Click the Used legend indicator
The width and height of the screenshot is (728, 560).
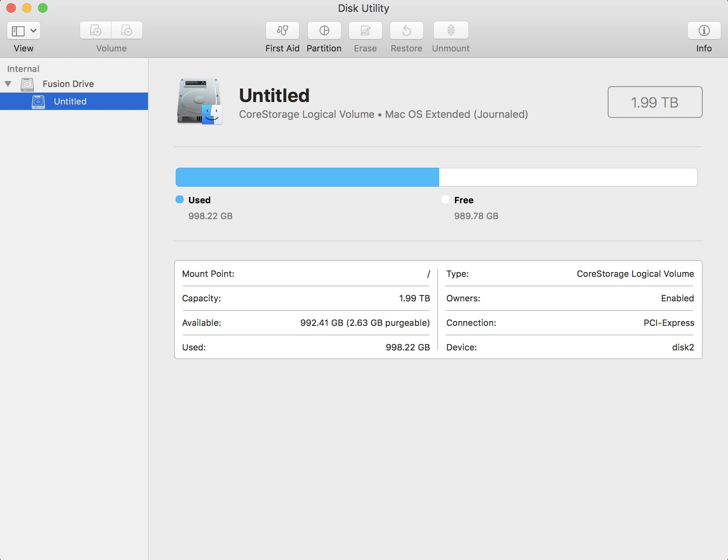click(x=199, y=200)
